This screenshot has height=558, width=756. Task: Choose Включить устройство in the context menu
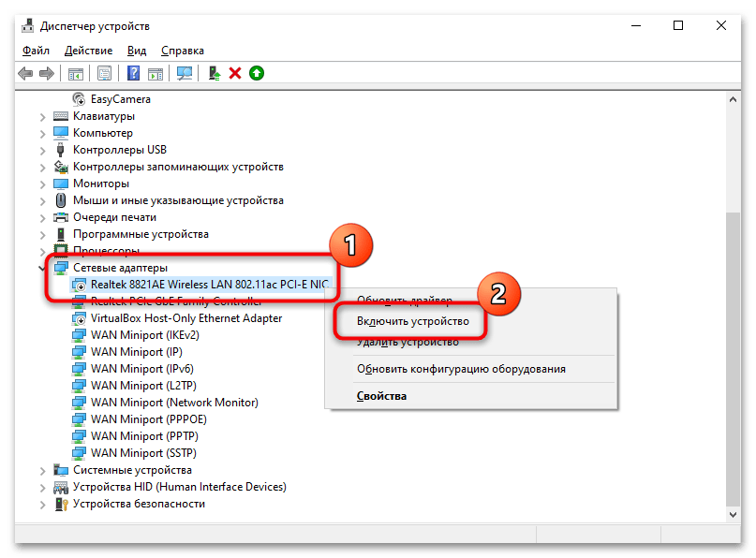412,321
